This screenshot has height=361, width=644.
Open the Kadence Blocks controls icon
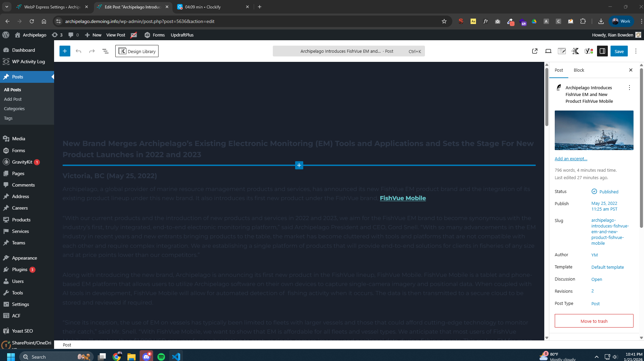tap(575, 51)
